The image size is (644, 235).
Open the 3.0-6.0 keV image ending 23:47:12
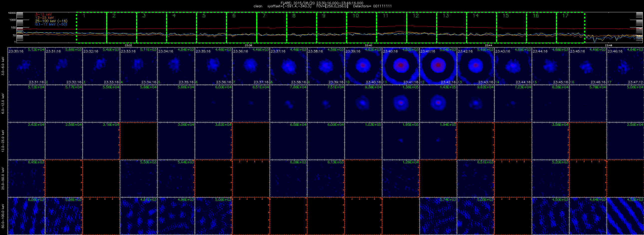625,66
